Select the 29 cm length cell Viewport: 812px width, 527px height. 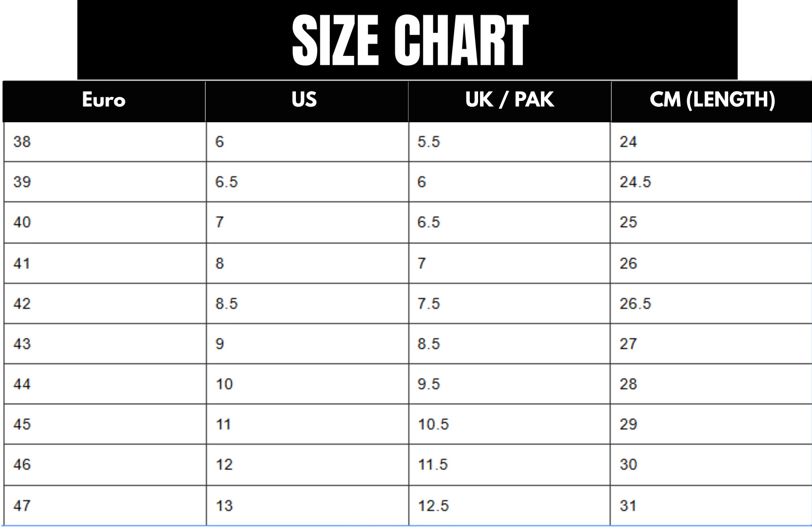tap(628, 424)
